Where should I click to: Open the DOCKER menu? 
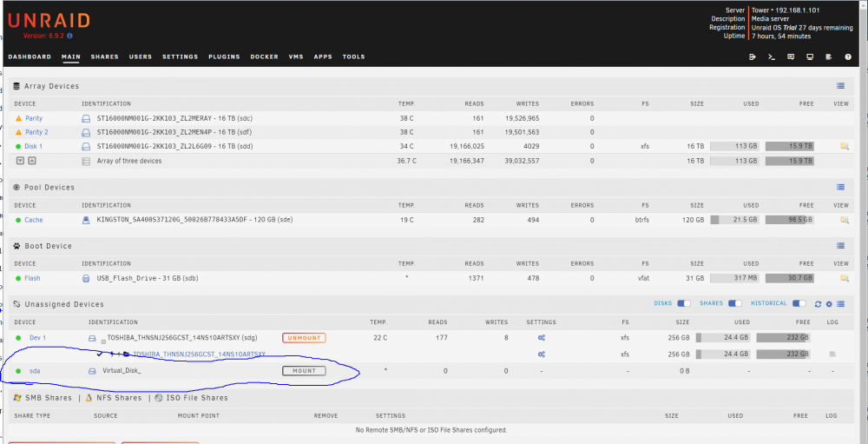(x=264, y=56)
